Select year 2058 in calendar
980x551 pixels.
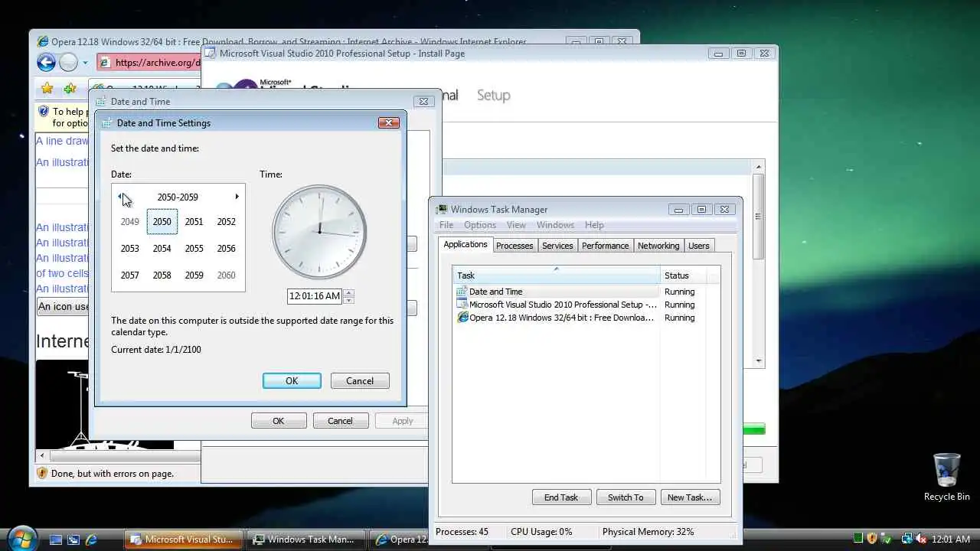click(162, 275)
